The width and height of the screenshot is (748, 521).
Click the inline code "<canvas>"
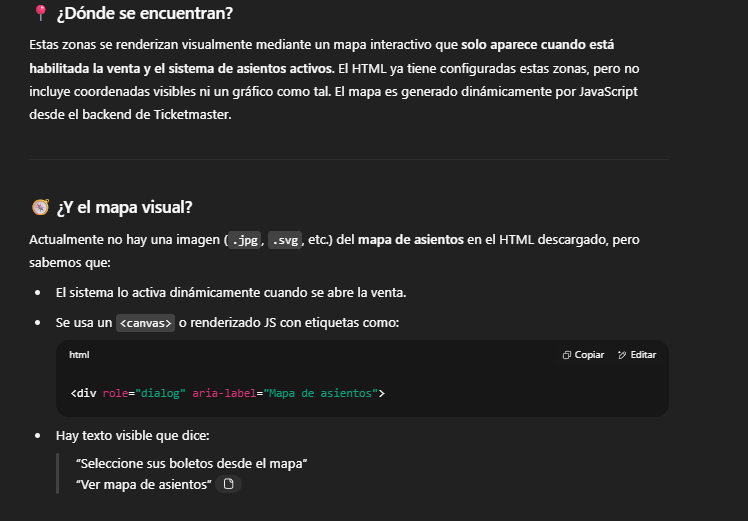tap(145, 323)
